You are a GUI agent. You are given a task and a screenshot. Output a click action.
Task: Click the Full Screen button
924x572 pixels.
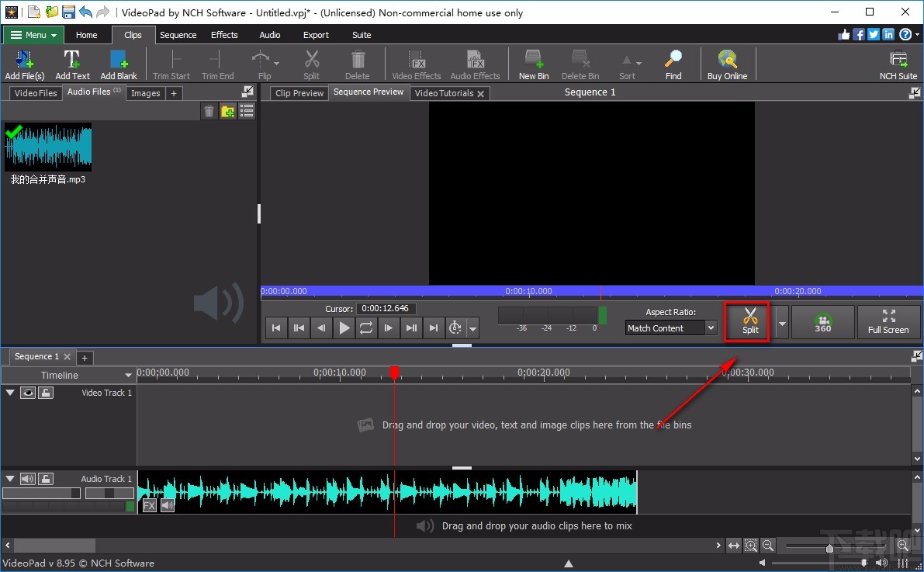[x=889, y=322]
